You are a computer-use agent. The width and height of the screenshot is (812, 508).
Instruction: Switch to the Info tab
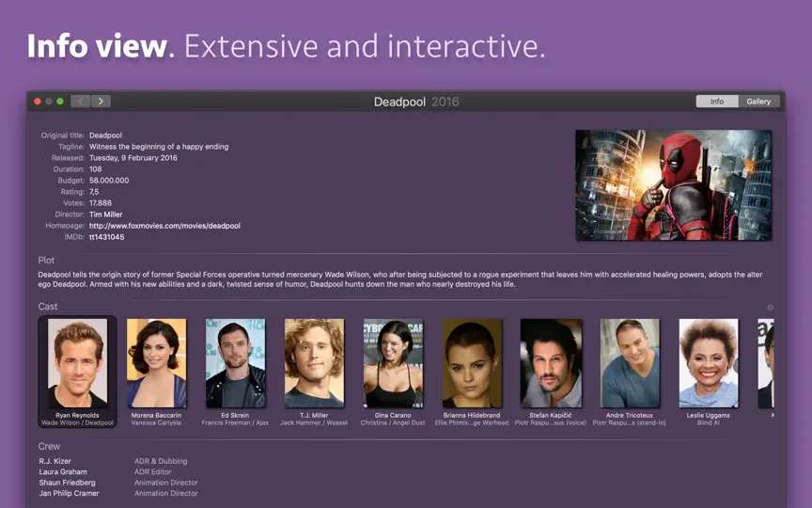click(717, 102)
